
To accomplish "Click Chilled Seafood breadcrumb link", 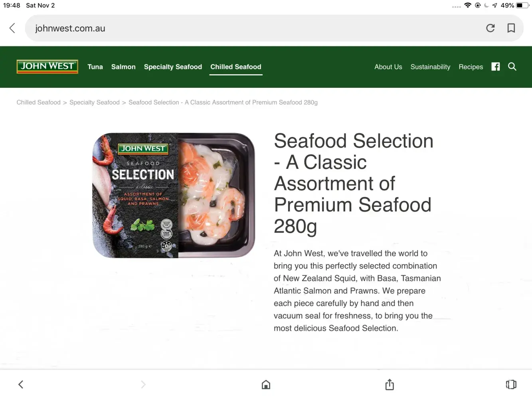I will [x=39, y=103].
